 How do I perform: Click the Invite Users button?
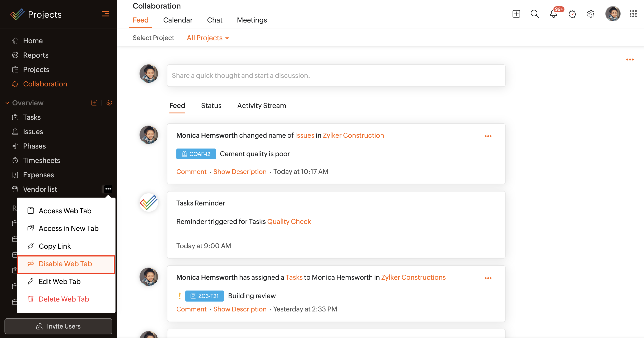coord(58,326)
